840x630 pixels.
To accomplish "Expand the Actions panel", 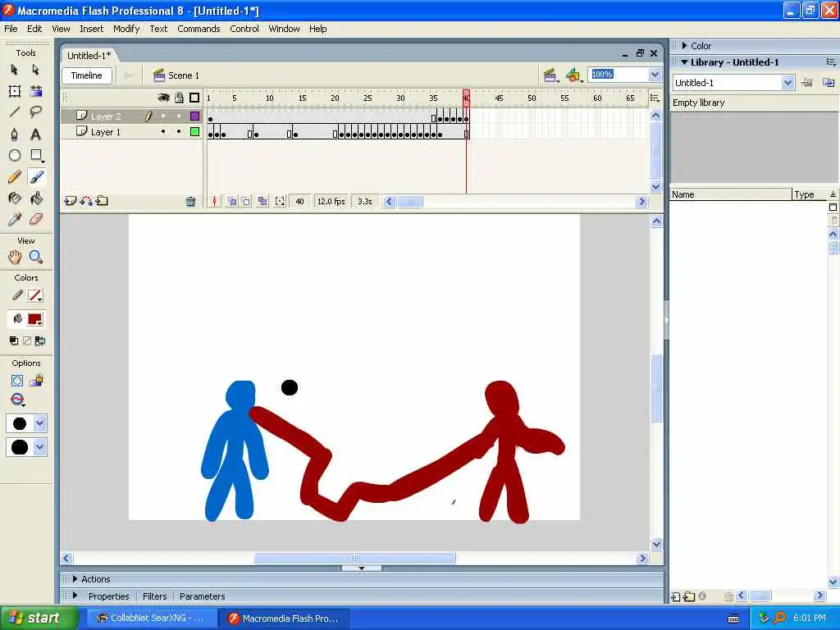I will click(75, 579).
